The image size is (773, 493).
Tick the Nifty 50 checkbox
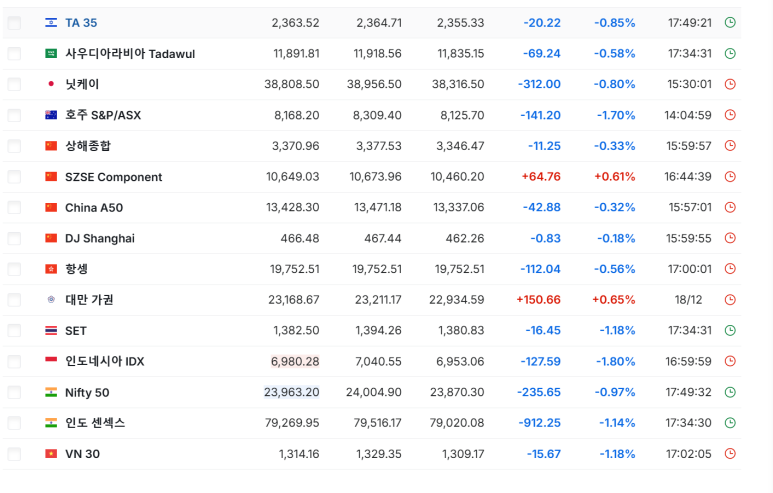pos(14,392)
